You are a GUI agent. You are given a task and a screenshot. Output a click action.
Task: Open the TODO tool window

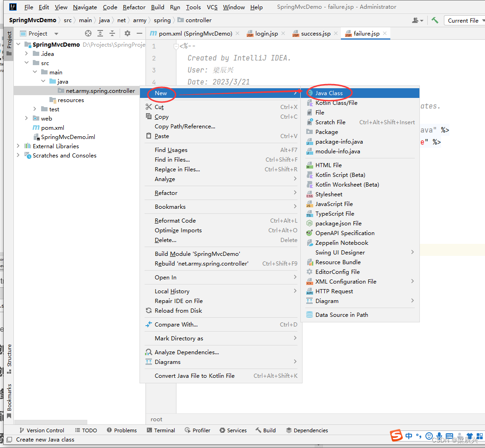tap(86, 430)
